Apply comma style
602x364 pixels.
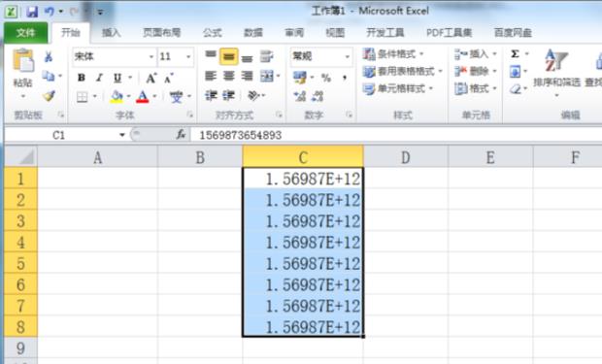coord(345,78)
